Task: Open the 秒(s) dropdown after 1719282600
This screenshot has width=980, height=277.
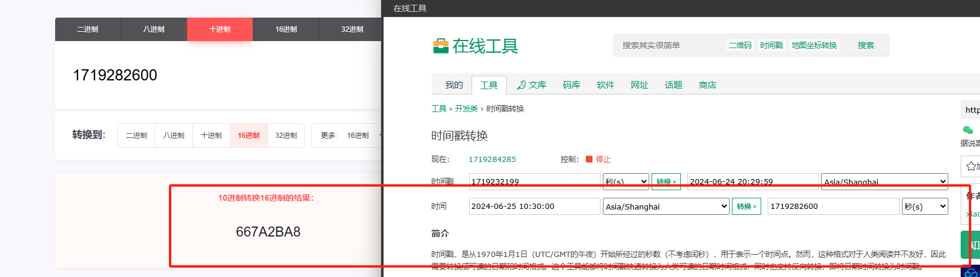Action: pyautogui.click(x=925, y=207)
